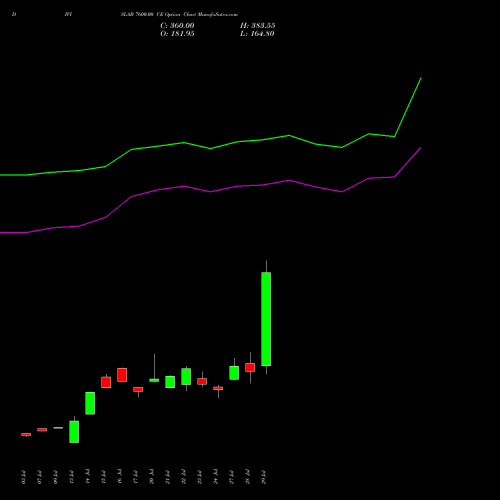The height and width of the screenshot is (500, 500).
Task: Click the 12 Jul date label
Action: pos(71,477)
